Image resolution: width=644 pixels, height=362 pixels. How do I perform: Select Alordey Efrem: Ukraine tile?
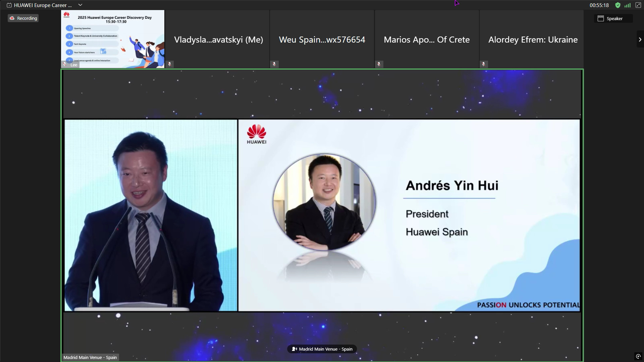[x=532, y=39]
